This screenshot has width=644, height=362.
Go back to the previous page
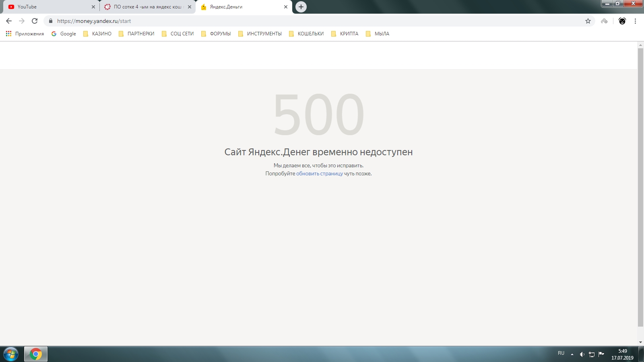[x=9, y=21]
